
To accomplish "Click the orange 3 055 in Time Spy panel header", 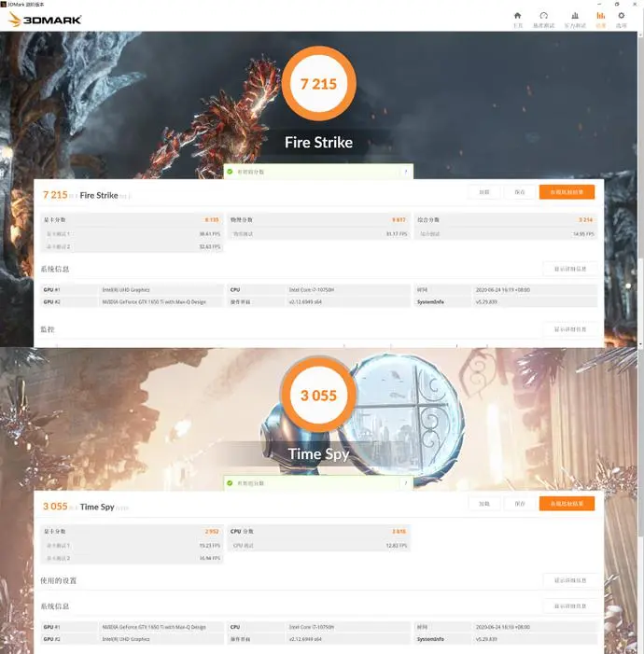I will coord(55,507).
